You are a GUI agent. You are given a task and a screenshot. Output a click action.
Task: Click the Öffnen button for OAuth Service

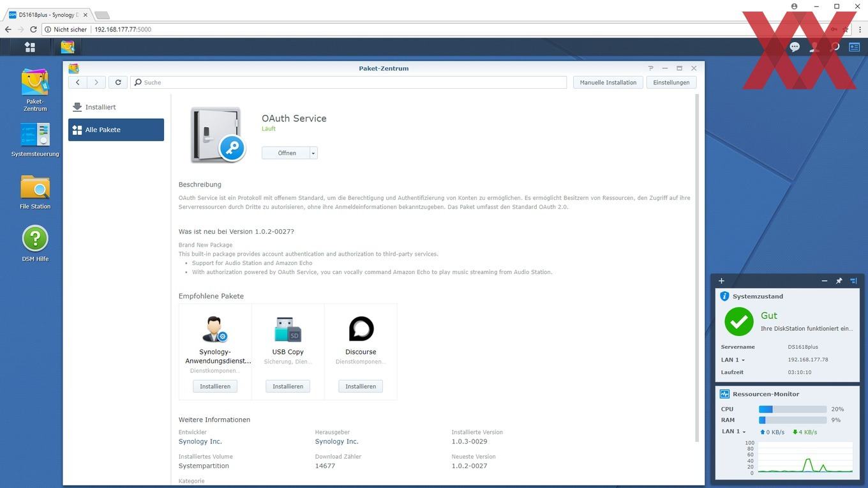[287, 153]
